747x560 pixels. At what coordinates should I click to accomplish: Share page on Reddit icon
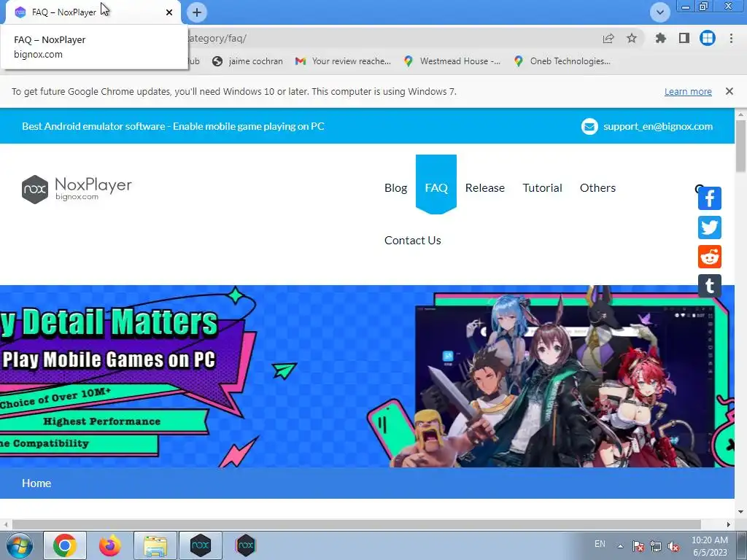(x=709, y=257)
